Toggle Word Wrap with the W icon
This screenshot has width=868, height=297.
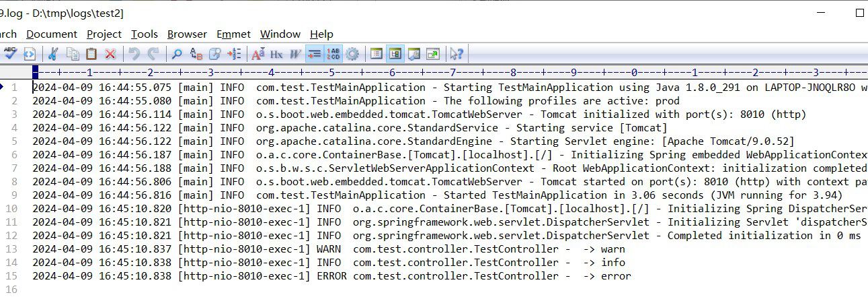295,54
